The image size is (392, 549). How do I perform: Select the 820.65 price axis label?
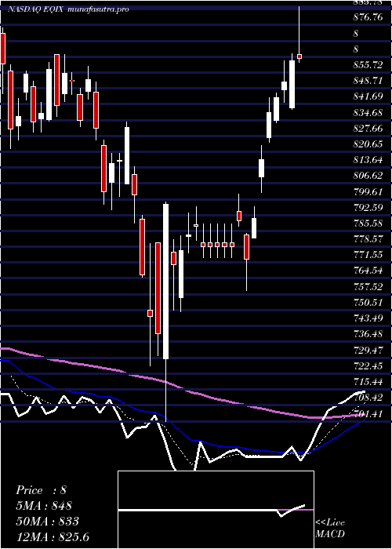[368, 144]
